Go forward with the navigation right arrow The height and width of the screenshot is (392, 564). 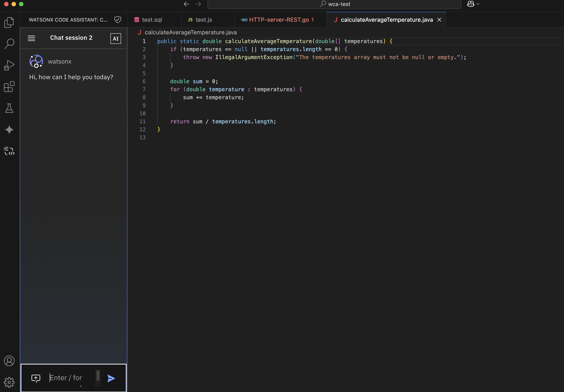[x=198, y=4]
